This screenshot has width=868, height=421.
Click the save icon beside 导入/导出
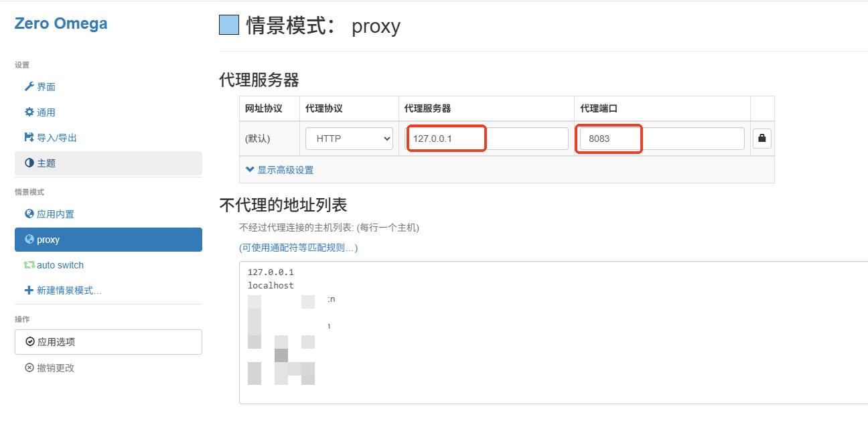pyautogui.click(x=29, y=138)
